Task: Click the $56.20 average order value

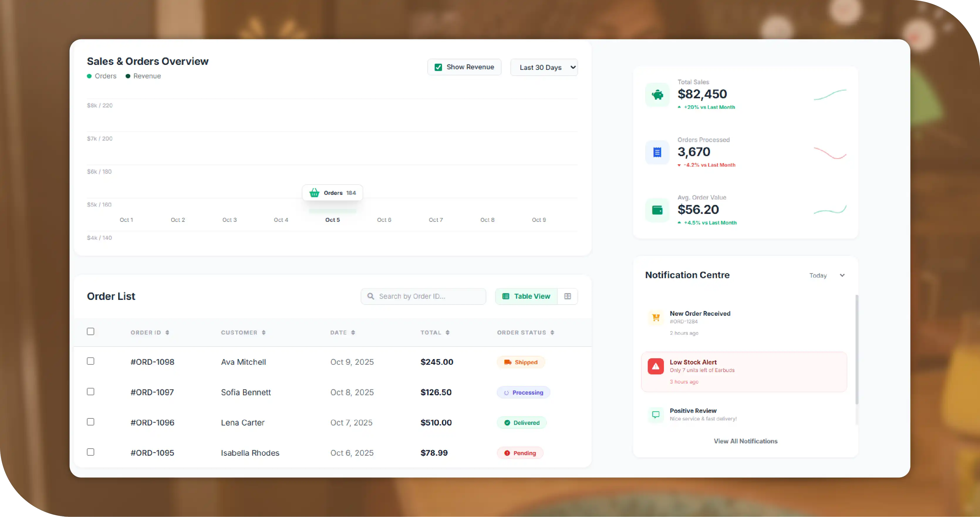Action: tap(698, 209)
